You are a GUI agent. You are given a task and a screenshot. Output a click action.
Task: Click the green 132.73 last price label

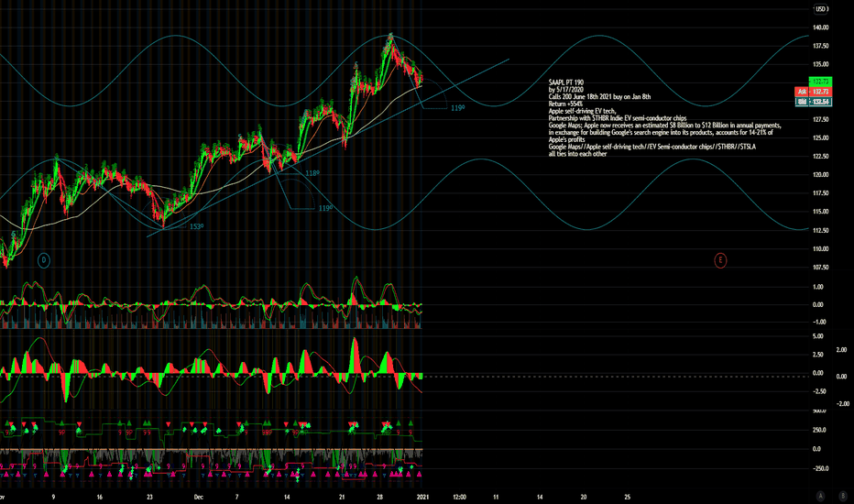click(820, 82)
